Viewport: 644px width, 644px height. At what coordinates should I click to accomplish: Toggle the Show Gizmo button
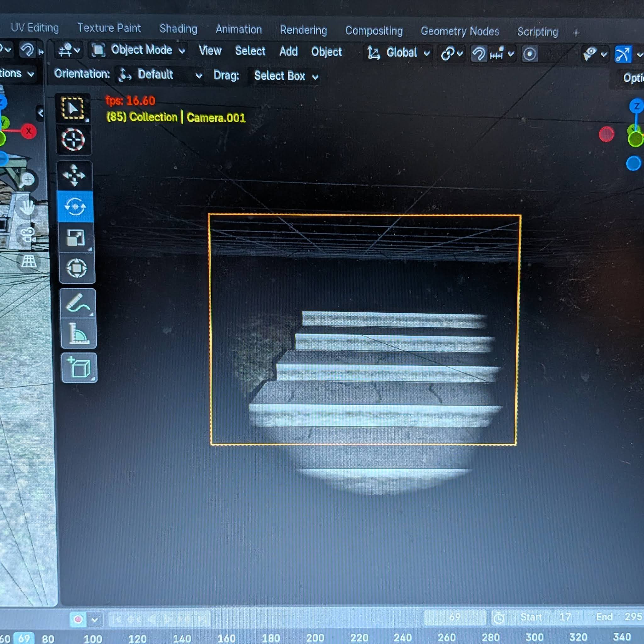(623, 54)
